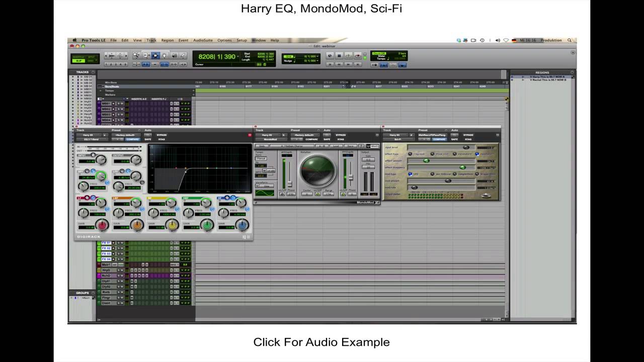Select the Pencil tool
Screen dimensions: 644x362
click(183, 55)
